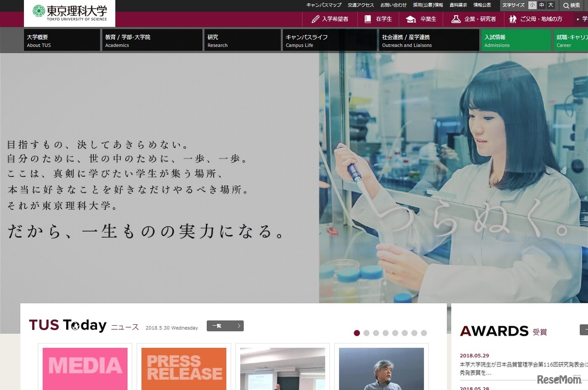
Task: Click the TUS Today heading
Action: [68, 325]
